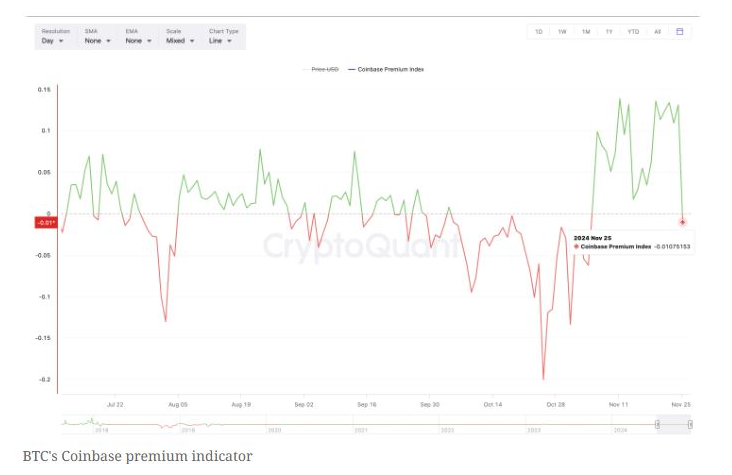Show All time range
Viewport: 732px width, 475px height.
[657, 32]
